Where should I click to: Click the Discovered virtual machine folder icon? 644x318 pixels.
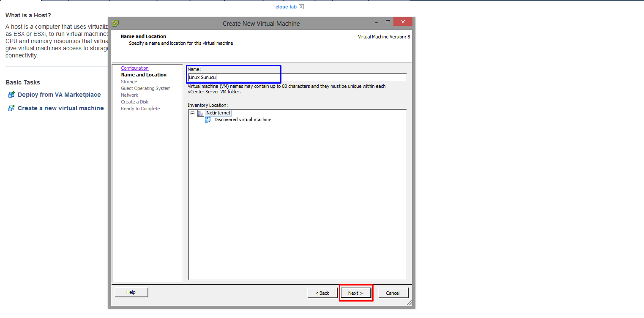(208, 120)
